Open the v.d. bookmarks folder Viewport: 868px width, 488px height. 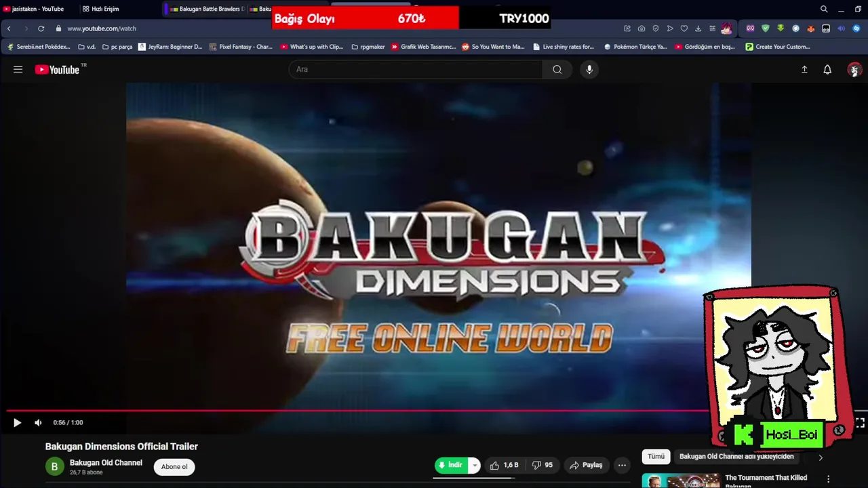87,47
